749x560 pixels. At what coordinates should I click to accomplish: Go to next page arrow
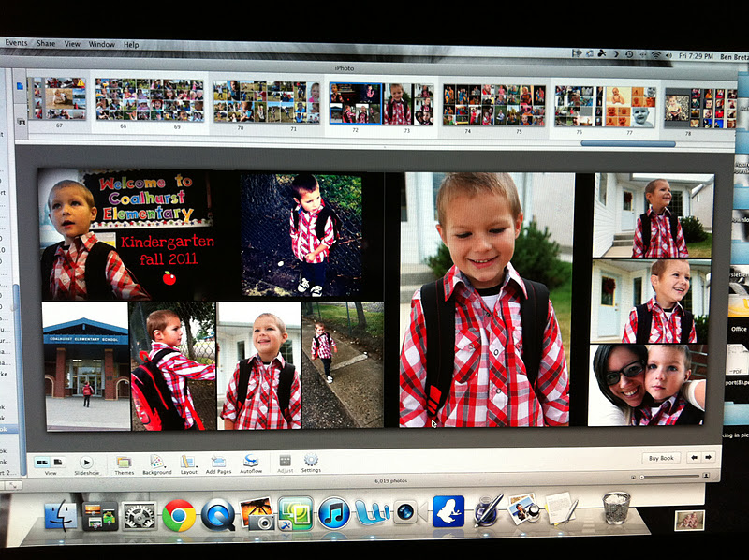pos(709,457)
